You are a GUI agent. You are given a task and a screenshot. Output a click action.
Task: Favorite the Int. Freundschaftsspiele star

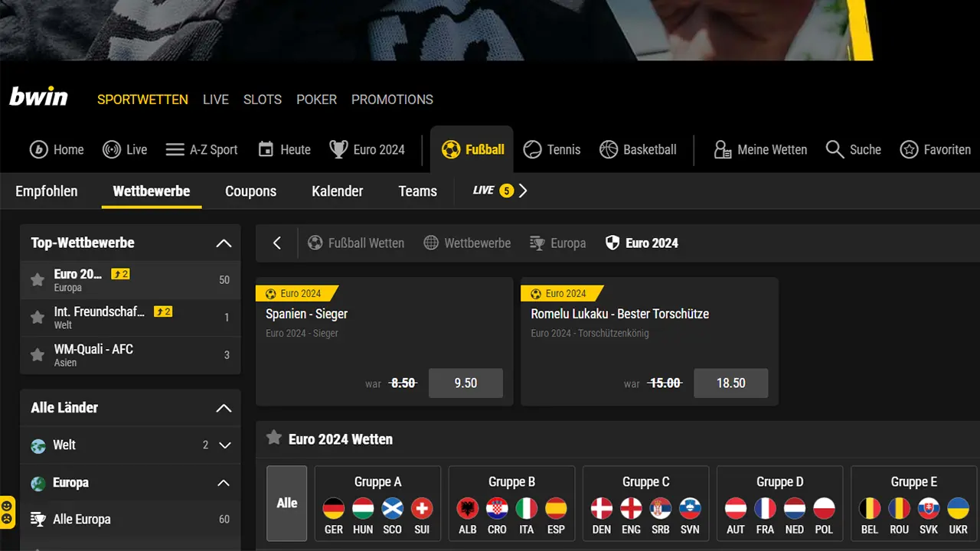point(37,318)
